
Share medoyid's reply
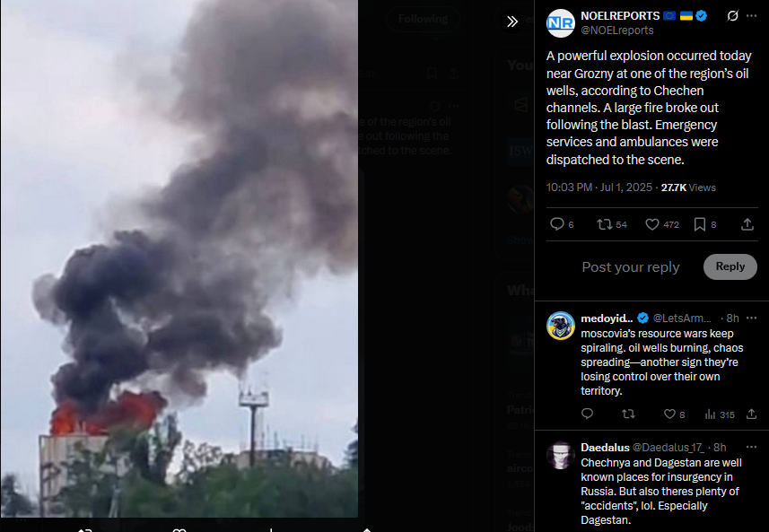coord(751,414)
